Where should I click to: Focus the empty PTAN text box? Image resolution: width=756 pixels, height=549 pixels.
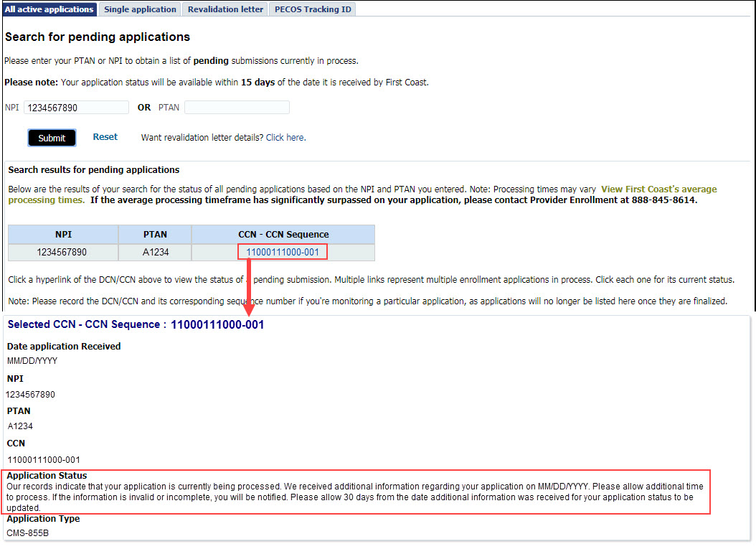pyautogui.click(x=237, y=108)
